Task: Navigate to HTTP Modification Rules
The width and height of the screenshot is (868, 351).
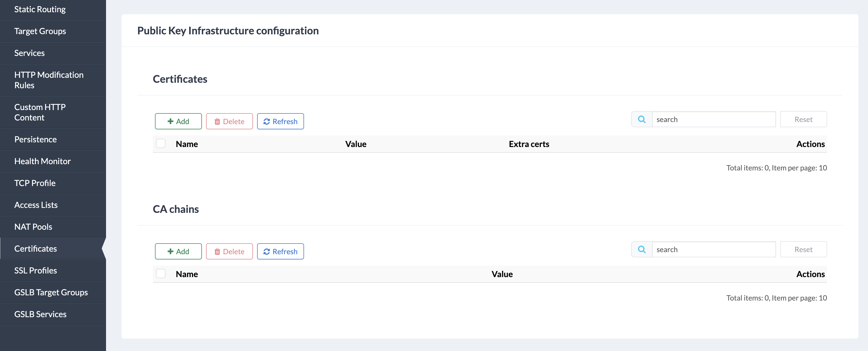Action: coord(49,80)
